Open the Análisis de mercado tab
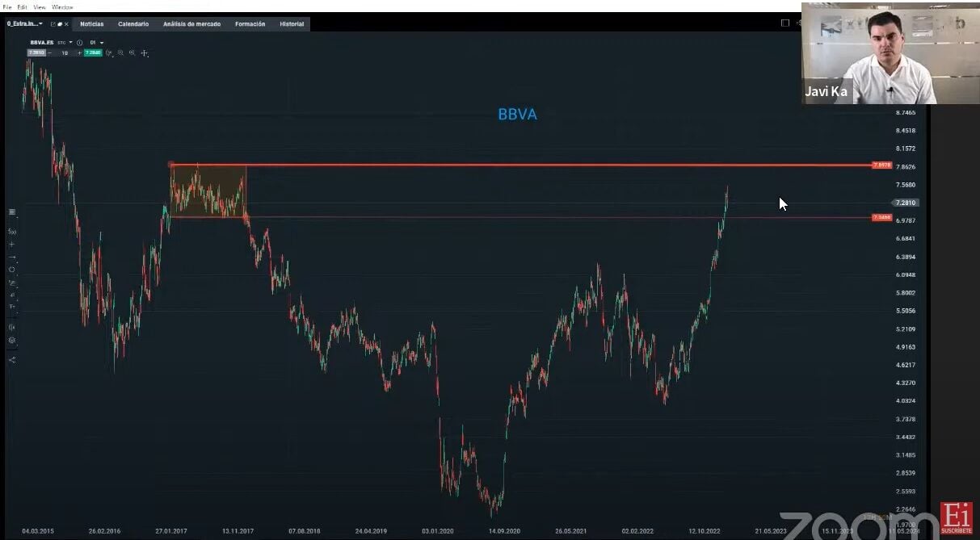Image resolution: width=980 pixels, height=540 pixels. [191, 24]
